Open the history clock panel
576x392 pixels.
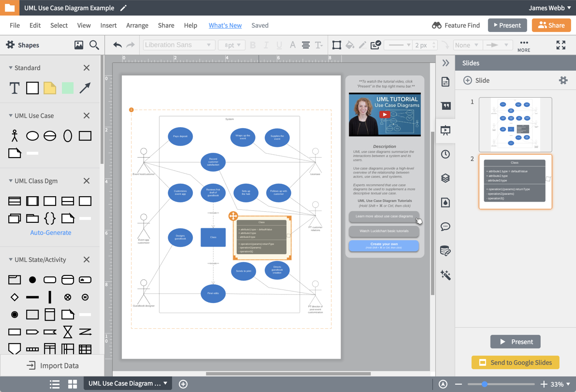click(x=446, y=154)
